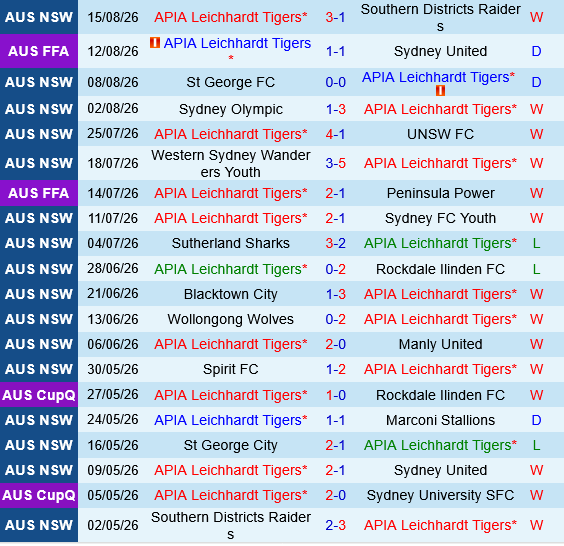Open Sydney FC Youth team link
Viewport: 564px width, 546px height.
440,218
